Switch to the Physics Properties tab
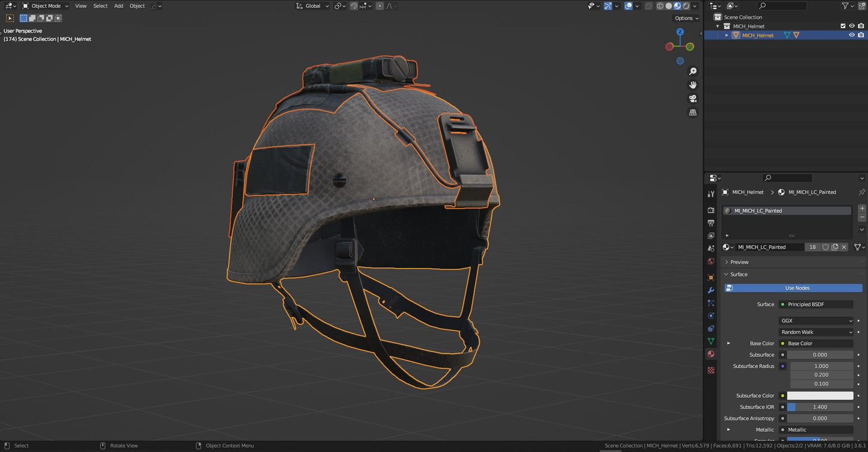Viewport: 868px width, 452px height. click(x=711, y=316)
